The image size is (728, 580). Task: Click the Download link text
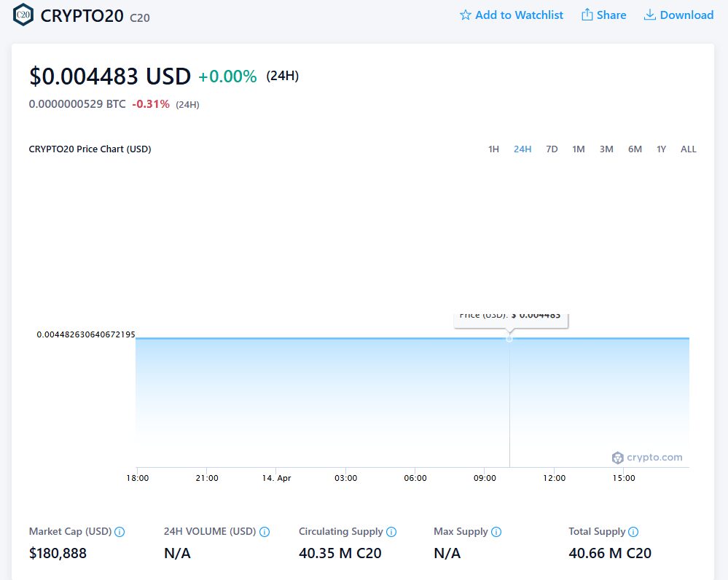click(x=686, y=15)
